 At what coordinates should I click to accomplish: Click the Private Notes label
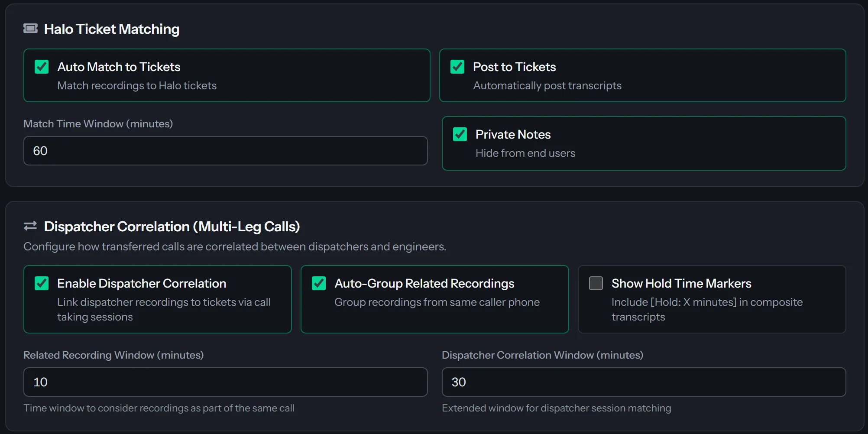tap(513, 134)
